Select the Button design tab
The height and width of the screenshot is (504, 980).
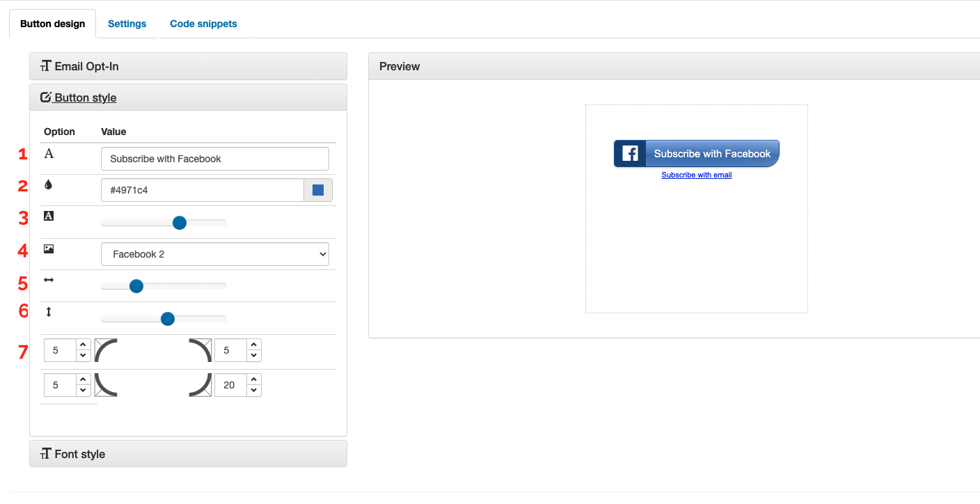point(53,24)
